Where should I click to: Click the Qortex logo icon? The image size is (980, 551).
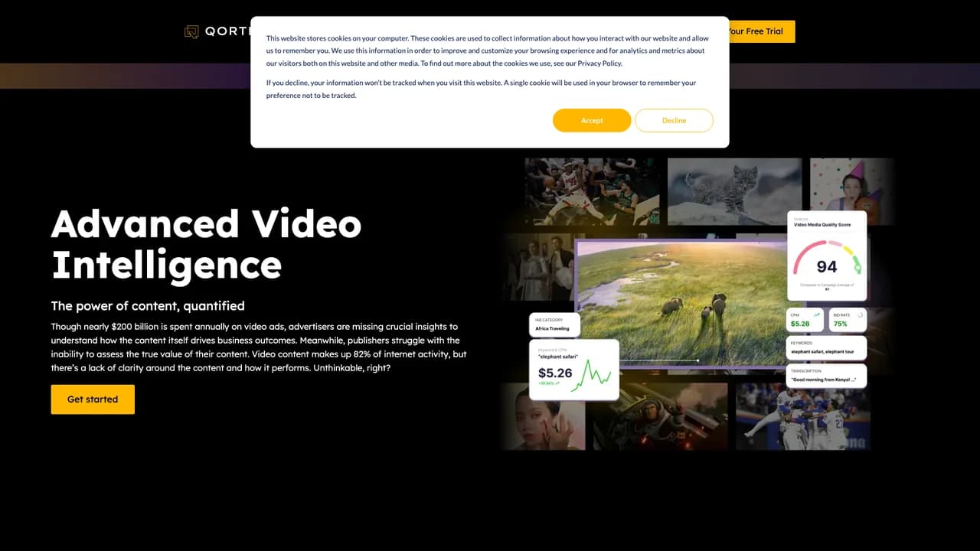191,31
